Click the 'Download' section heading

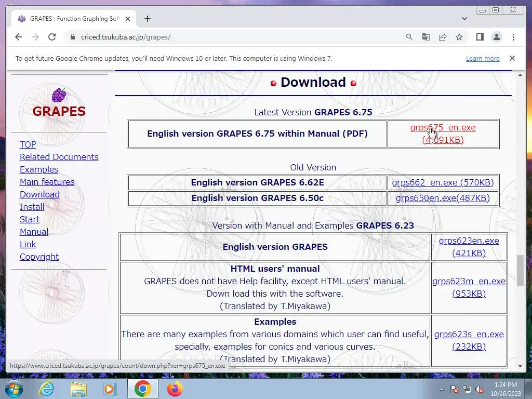pyautogui.click(x=313, y=83)
